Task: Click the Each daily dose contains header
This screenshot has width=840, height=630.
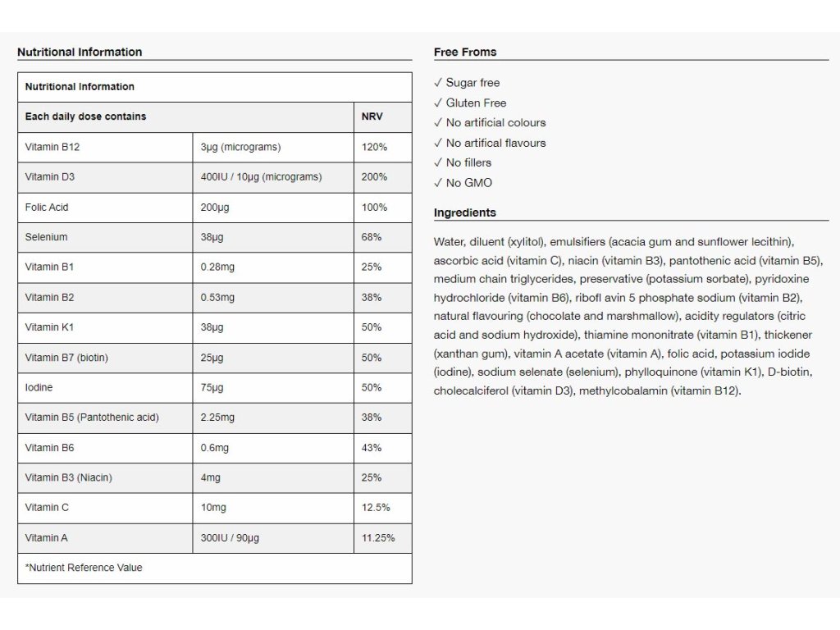Action: tap(85, 116)
